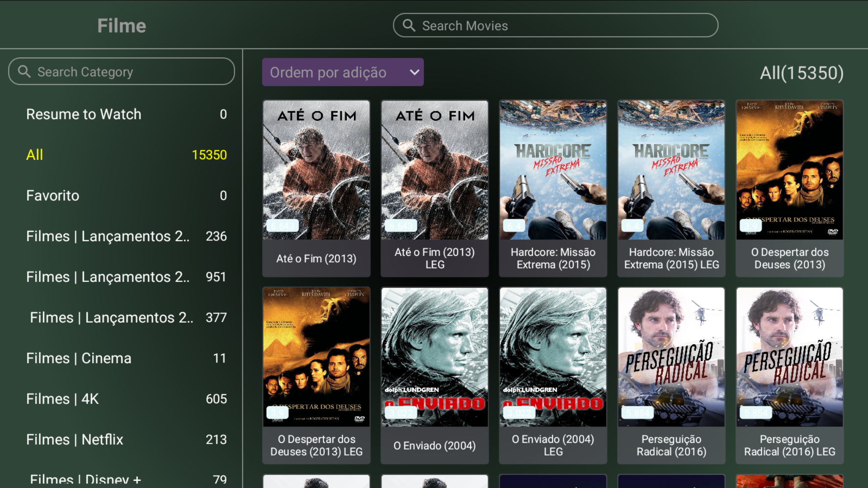The width and height of the screenshot is (868, 488).
Task: Click the Search Category magnifier icon
Action: point(24,71)
